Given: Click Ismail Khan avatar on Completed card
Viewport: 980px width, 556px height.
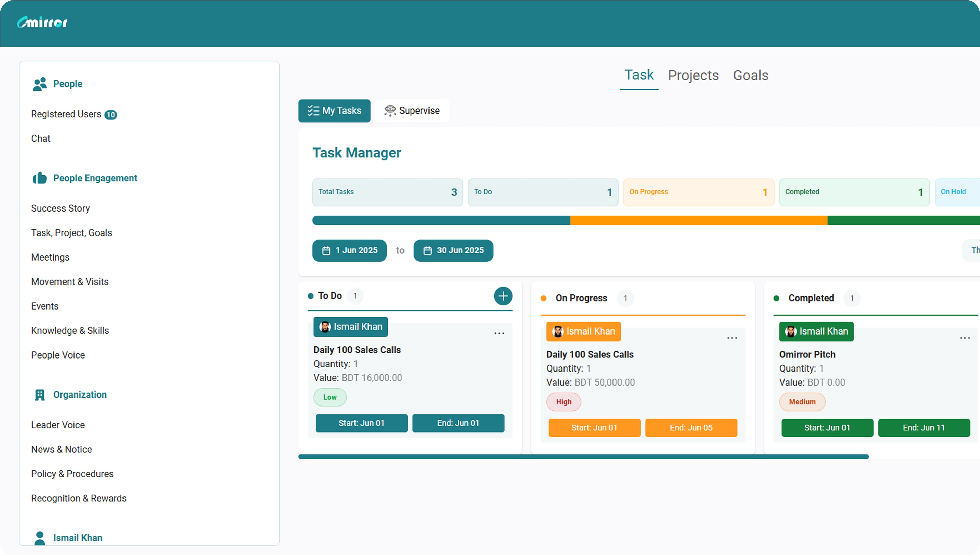Looking at the screenshot, I should pos(791,331).
